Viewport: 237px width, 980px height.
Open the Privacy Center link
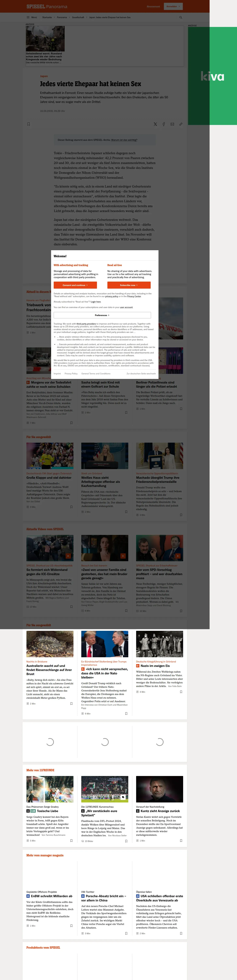[x=134, y=296]
